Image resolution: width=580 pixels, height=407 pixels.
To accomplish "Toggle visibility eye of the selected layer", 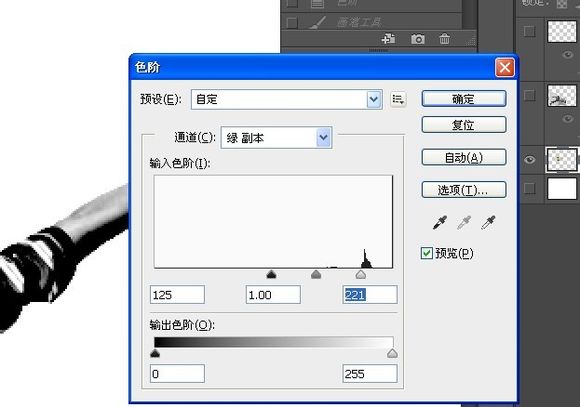I will tap(530, 159).
